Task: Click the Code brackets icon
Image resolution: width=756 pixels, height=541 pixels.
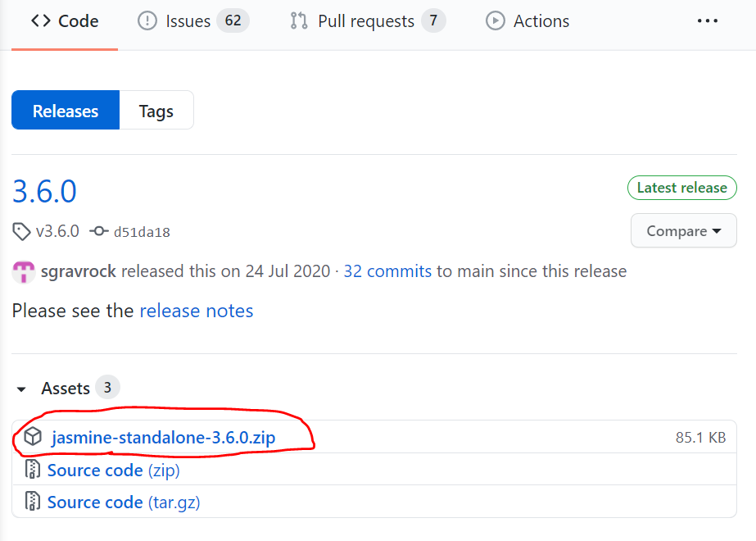Action: (40, 20)
